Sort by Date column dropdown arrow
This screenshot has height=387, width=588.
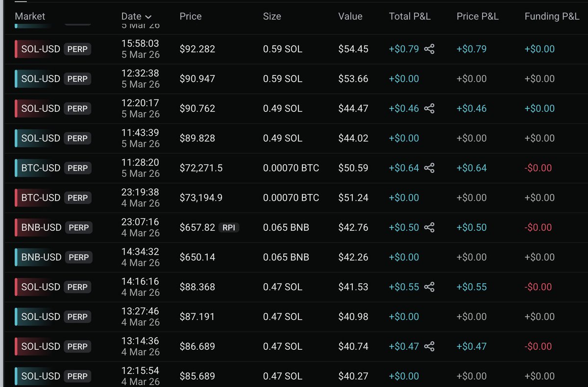pos(148,17)
